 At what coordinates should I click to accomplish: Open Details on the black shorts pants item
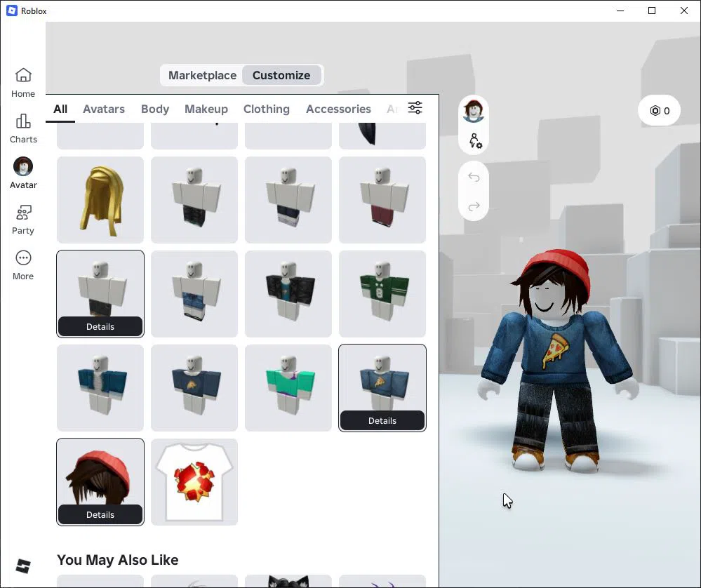coord(100,326)
